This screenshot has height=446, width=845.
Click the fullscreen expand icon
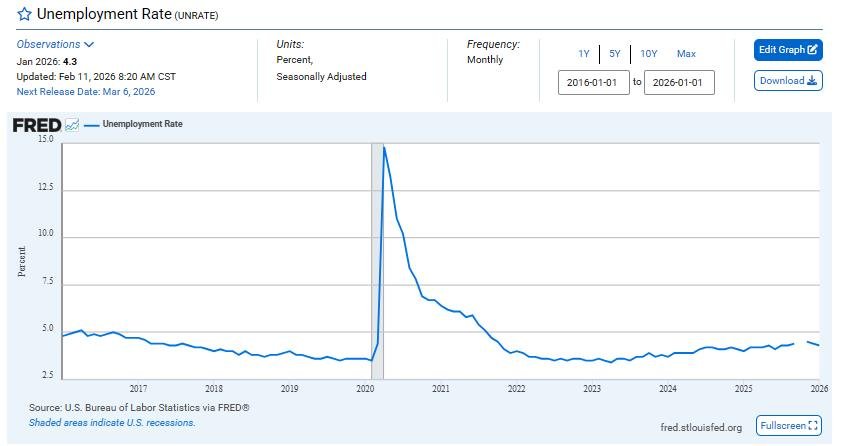coord(812,426)
